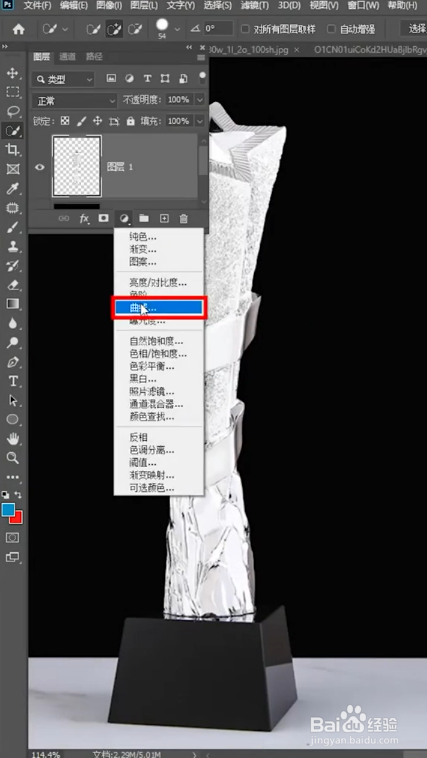427x758 pixels.
Task: Toggle lock all for layer
Action: (131, 121)
